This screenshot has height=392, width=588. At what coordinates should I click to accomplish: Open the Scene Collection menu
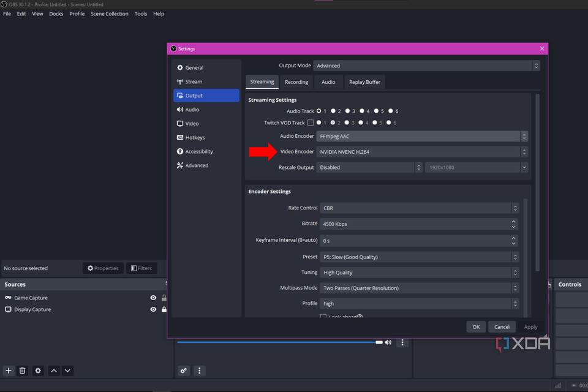pos(109,13)
